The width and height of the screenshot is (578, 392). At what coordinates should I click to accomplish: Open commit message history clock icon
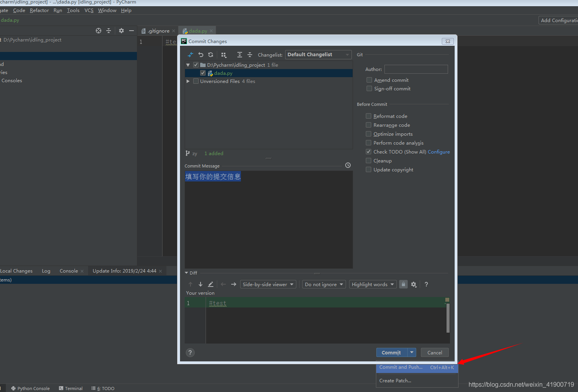(x=348, y=165)
